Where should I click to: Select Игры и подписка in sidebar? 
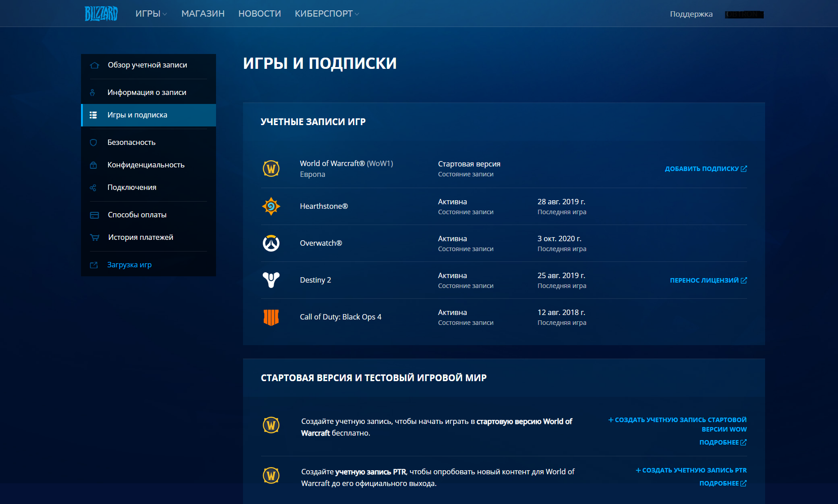click(x=149, y=115)
